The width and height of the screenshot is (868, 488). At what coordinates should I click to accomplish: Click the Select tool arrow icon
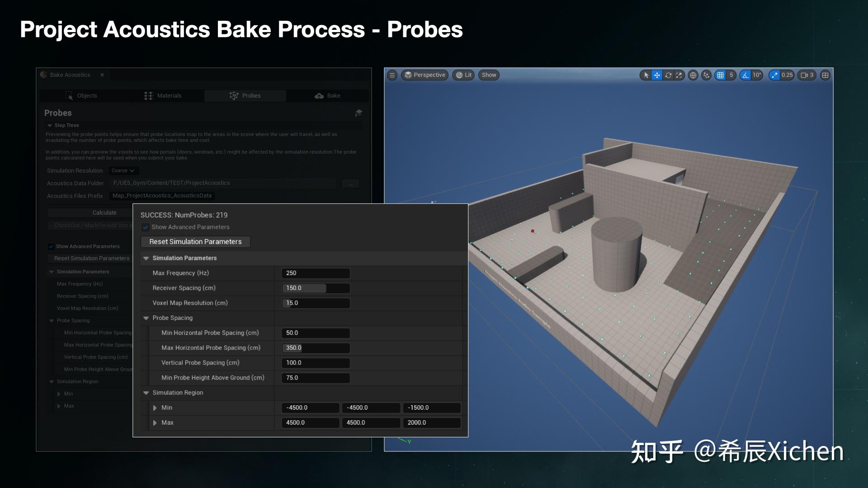click(646, 75)
